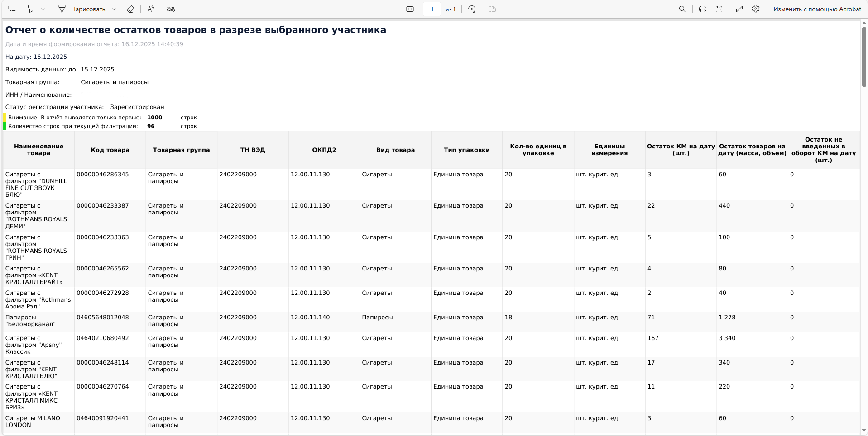Click the goods balance value 1 278
868x436 pixels.
727,318
